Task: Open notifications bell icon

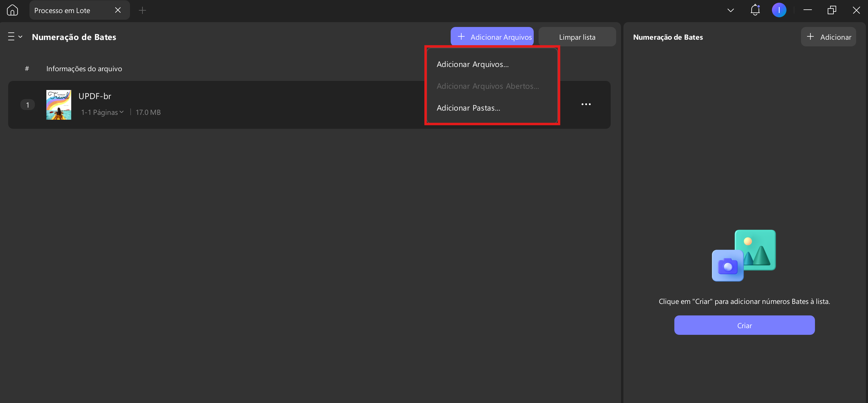Action: pos(755,10)
